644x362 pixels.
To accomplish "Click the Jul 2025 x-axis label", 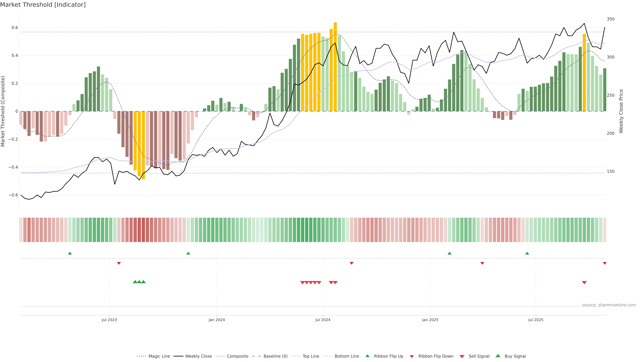I will pyautogui.click(x=536, y=320).
